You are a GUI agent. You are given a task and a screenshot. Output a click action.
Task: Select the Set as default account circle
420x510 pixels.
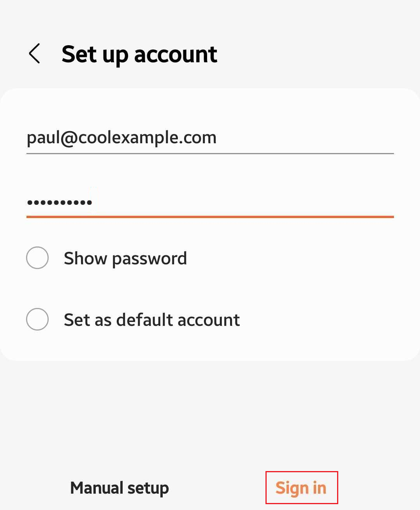37,319
